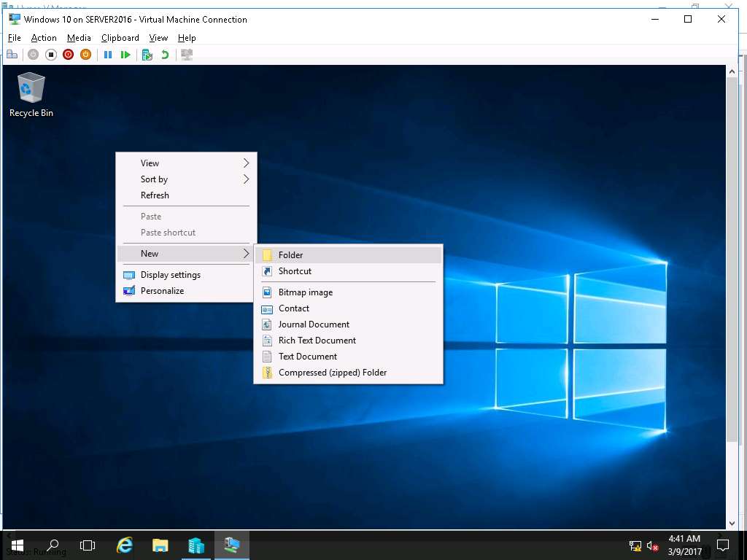The width and height of the screenshot is (747, 560).
Task: Open the Media menu
Action: point(79,38)
